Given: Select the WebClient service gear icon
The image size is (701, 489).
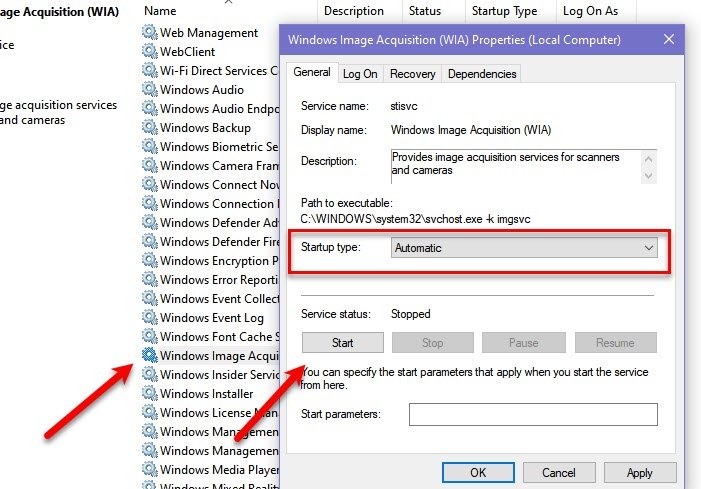Looking at the screenshot, I should [x=150, y=52].
